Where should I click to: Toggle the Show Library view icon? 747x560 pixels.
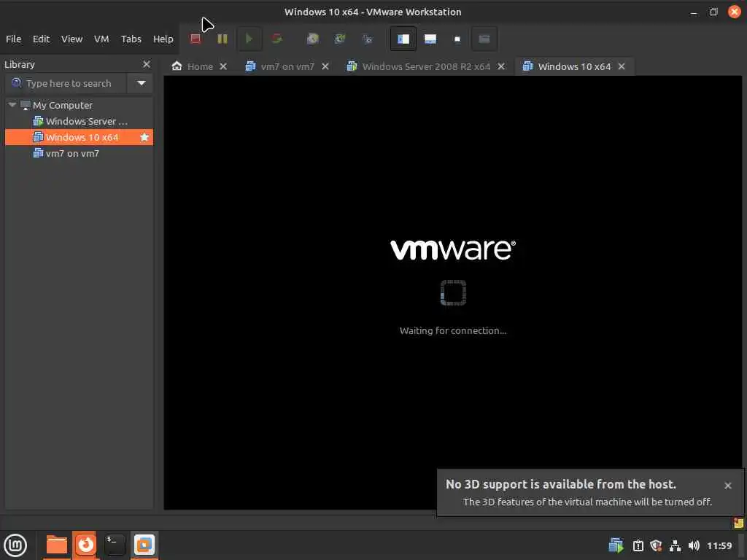pos(403,39)
